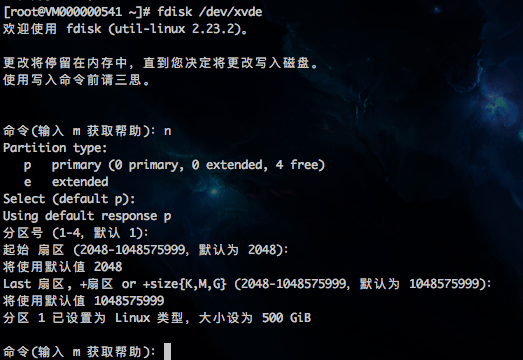
Task: Click the 分区号 (1-4, 默认 1) prompt
Action: coord(76,233)
